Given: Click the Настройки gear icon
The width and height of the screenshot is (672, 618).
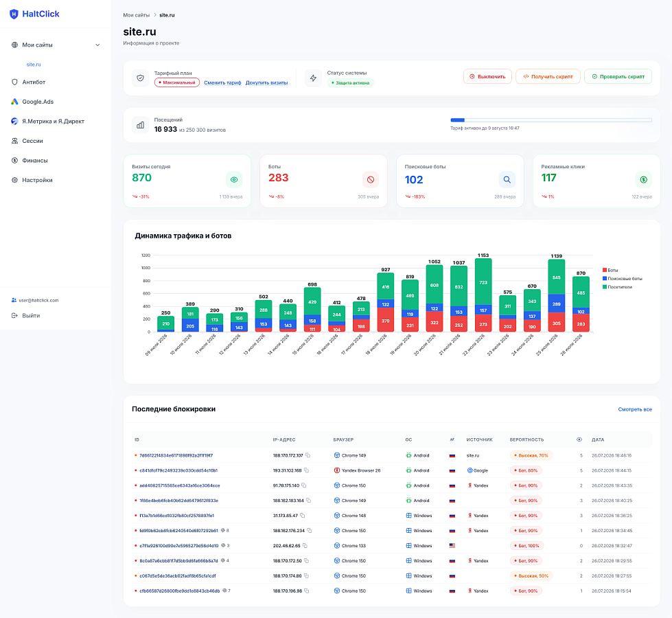Looking at the screenshot, I should [x=14, y=180].
